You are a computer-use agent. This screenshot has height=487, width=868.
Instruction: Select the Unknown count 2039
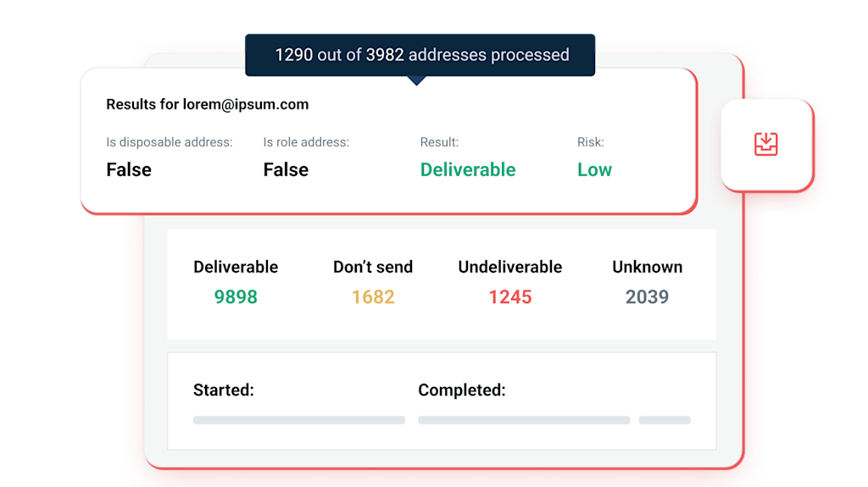(647, 297)
